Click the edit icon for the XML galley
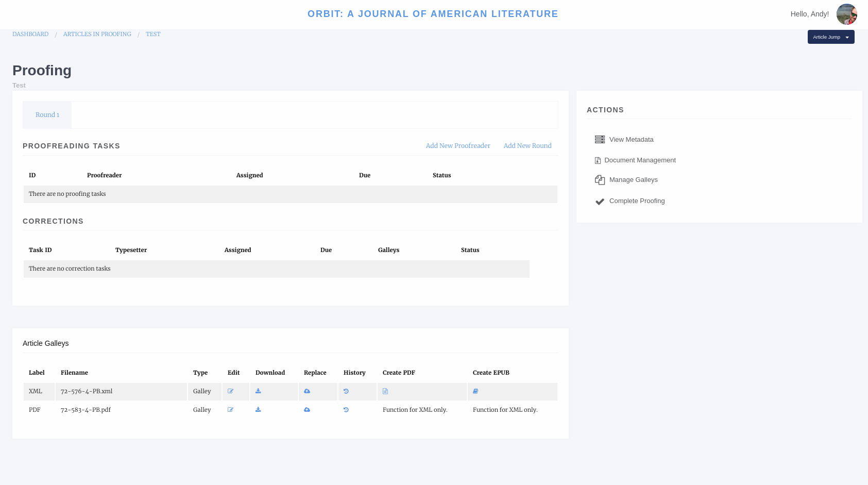This screenshot has width=868, height=485. pyautogui.click(x=230, y=391)
